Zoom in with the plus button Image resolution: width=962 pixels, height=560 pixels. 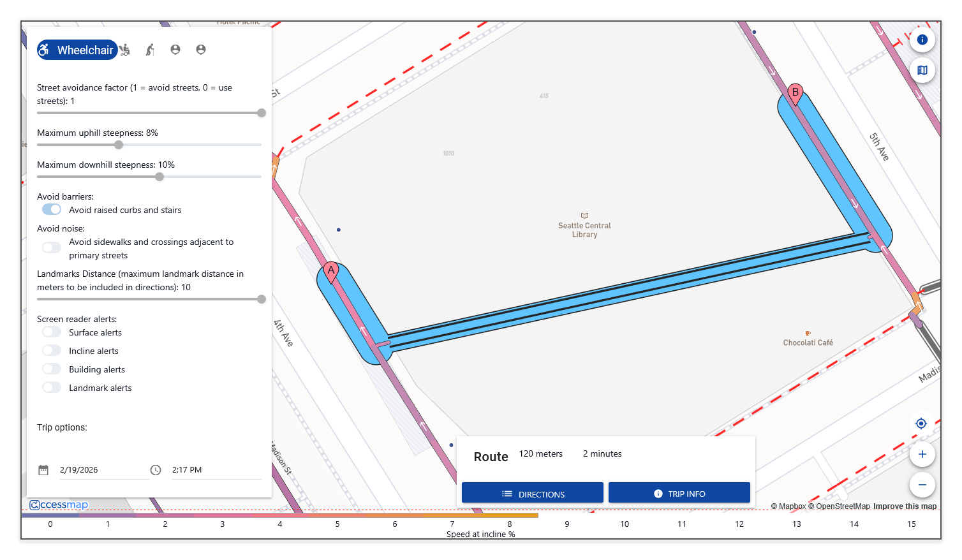(922, 454)
